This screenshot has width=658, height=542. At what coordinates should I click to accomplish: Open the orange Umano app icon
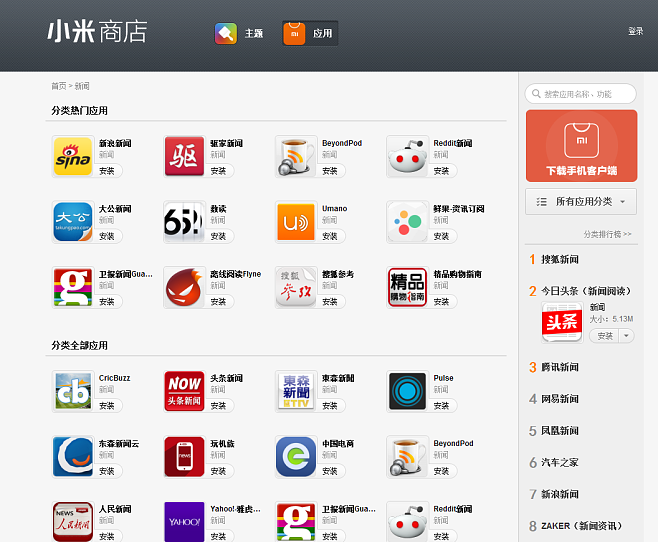click(x=296, y=222)
